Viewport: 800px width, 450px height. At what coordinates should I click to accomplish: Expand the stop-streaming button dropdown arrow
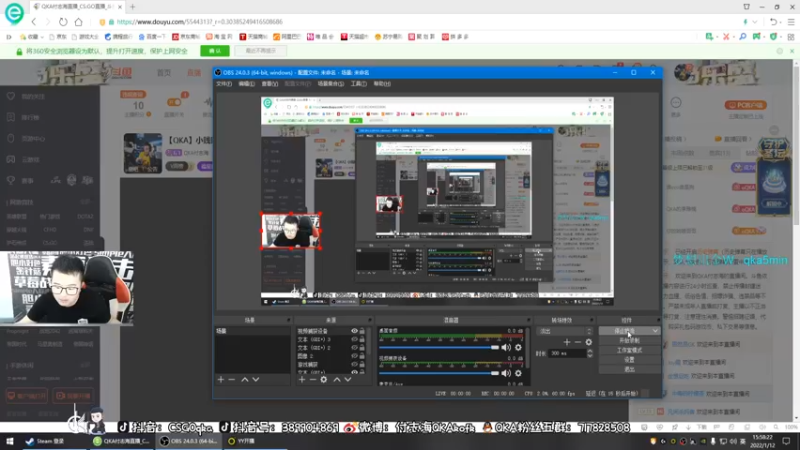coord(655,331)
